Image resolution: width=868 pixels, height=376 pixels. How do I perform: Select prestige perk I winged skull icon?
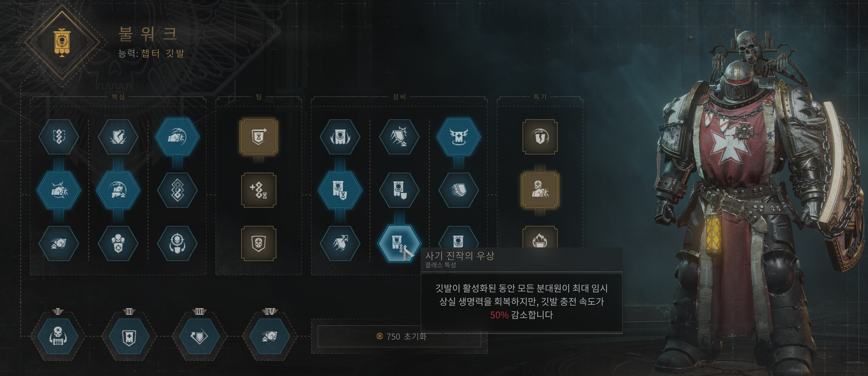(x=58, y=336)
